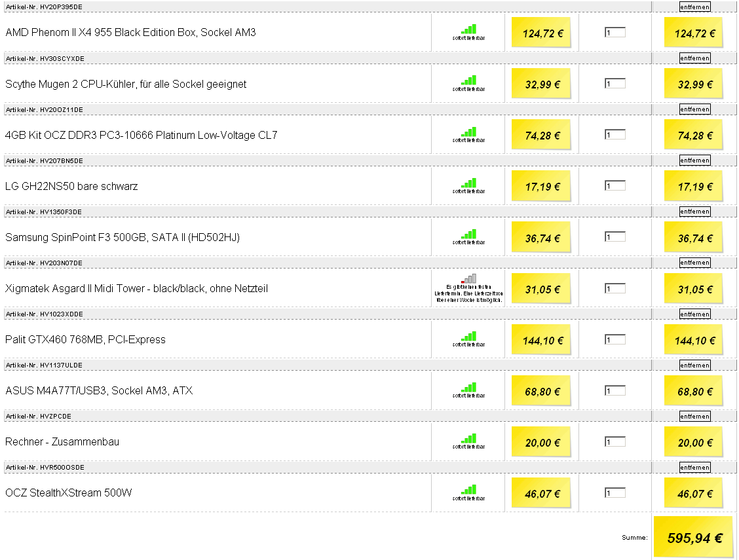Click the 595,94 € total sum box
Viewport: 739px width, 560px height.
point(694,537)
